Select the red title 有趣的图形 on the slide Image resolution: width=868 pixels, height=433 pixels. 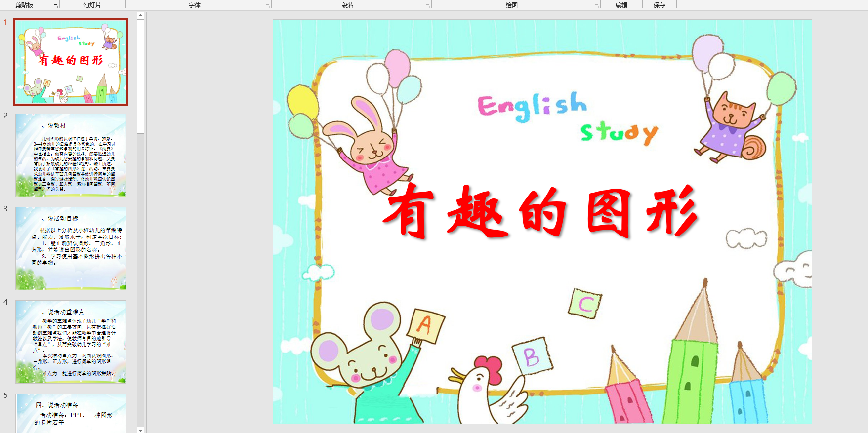pyautogui.click(x=540, y=211)
